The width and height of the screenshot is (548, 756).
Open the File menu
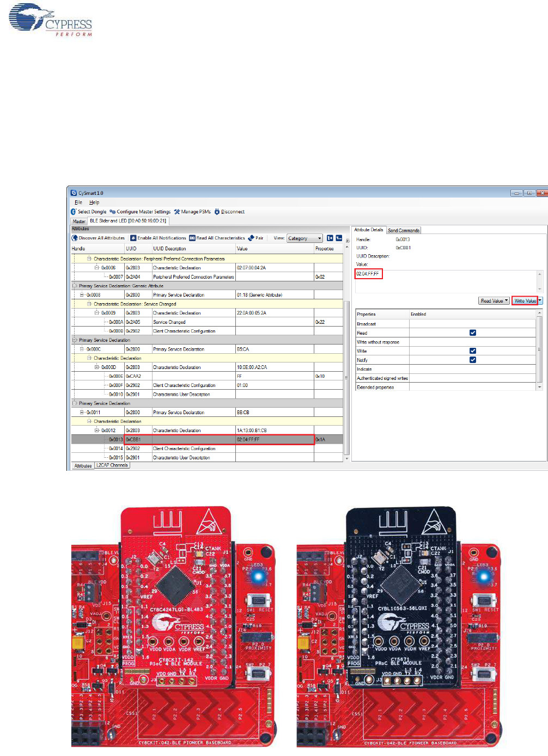tap(78, 202)
